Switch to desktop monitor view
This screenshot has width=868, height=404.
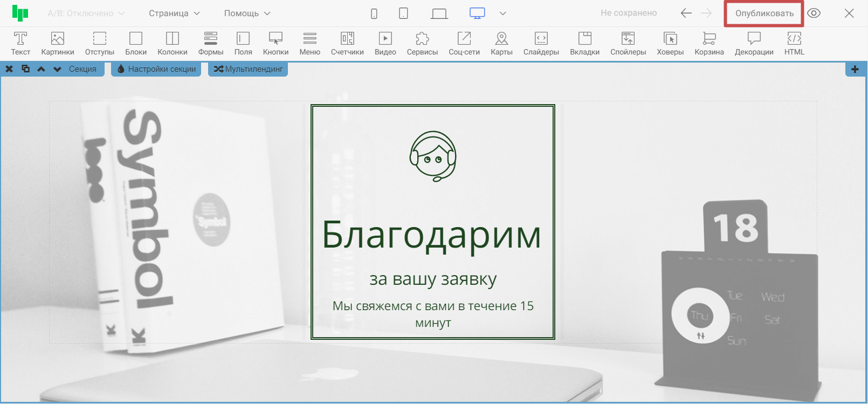point(477,13)
